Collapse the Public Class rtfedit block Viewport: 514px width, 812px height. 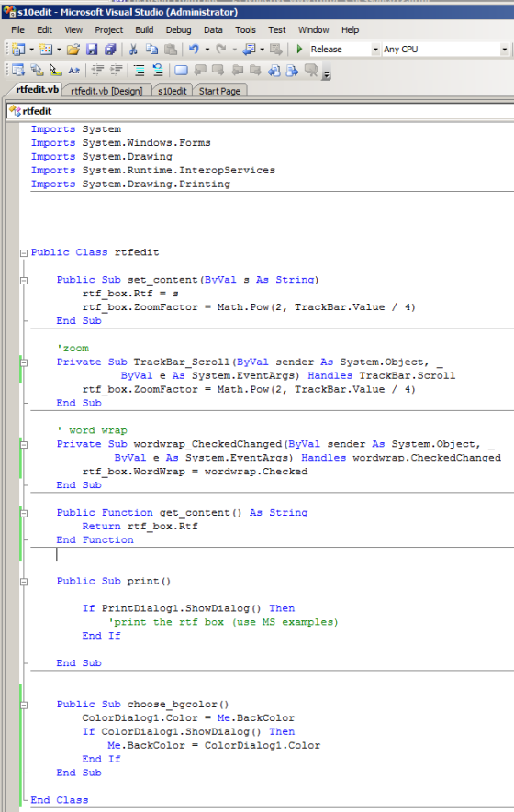23,252
